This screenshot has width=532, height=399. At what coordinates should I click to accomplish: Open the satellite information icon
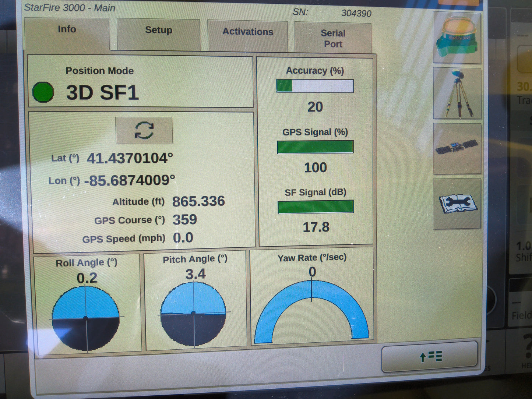457,148
